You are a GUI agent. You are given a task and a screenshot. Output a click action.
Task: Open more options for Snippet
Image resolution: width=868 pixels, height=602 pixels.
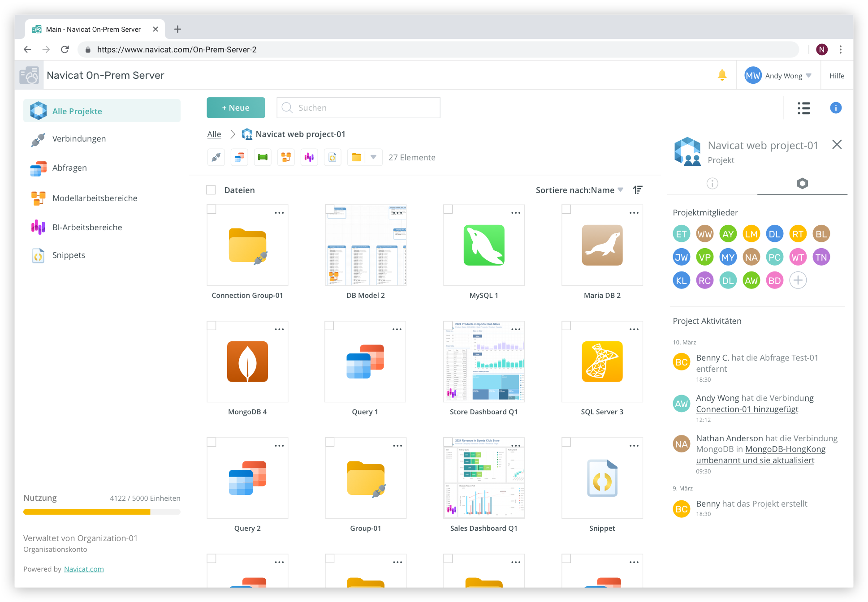pyautogui.click(x=634, y=446)
